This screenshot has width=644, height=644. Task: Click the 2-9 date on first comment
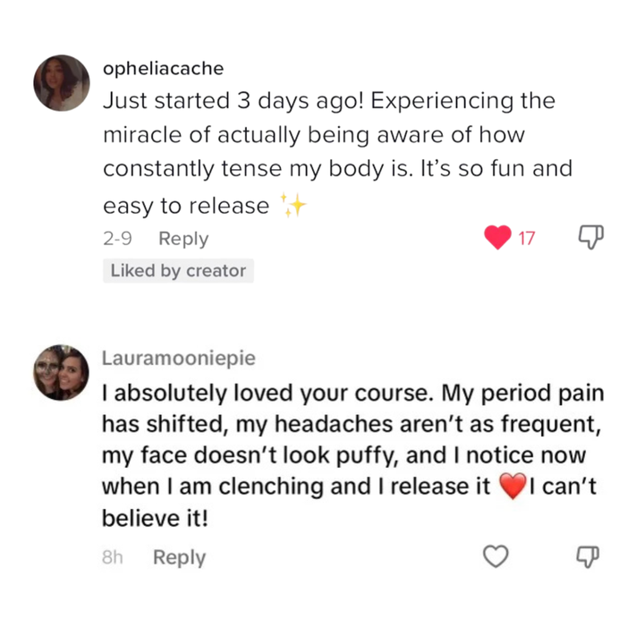click(x=118, y=239)
